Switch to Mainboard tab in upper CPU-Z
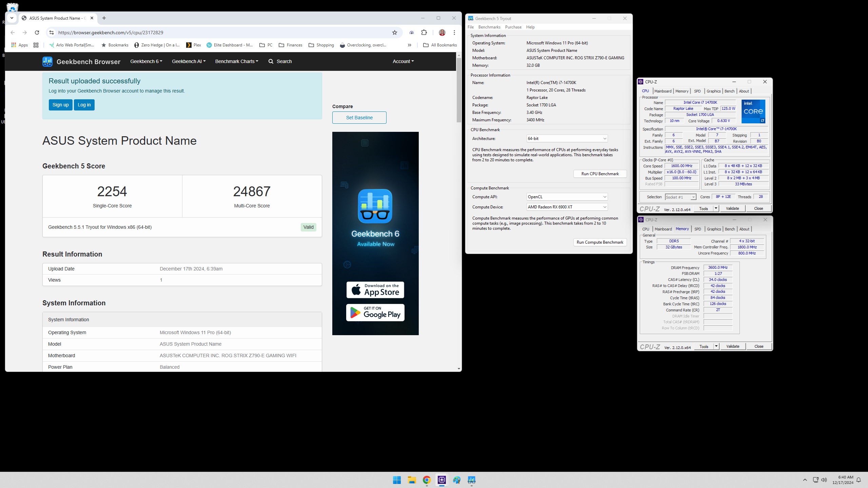 (x=663, y=91)
